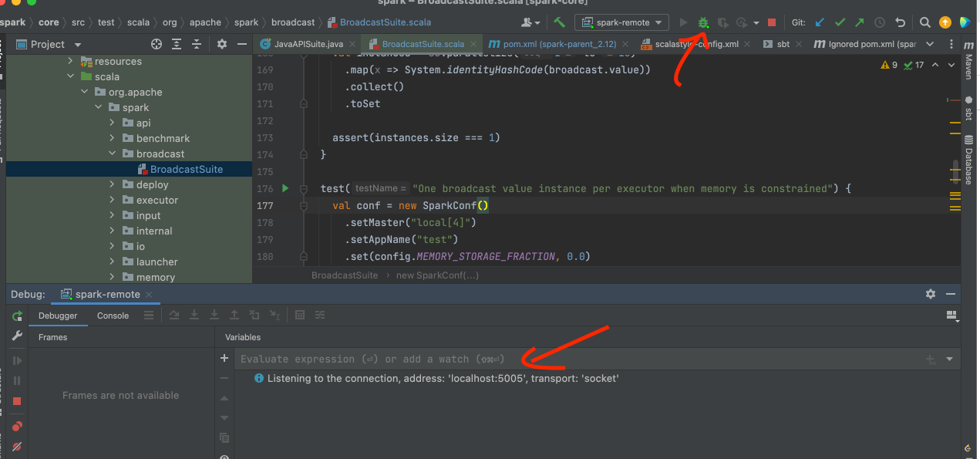Open the sbt tool window on right

[x=969, y=108]
